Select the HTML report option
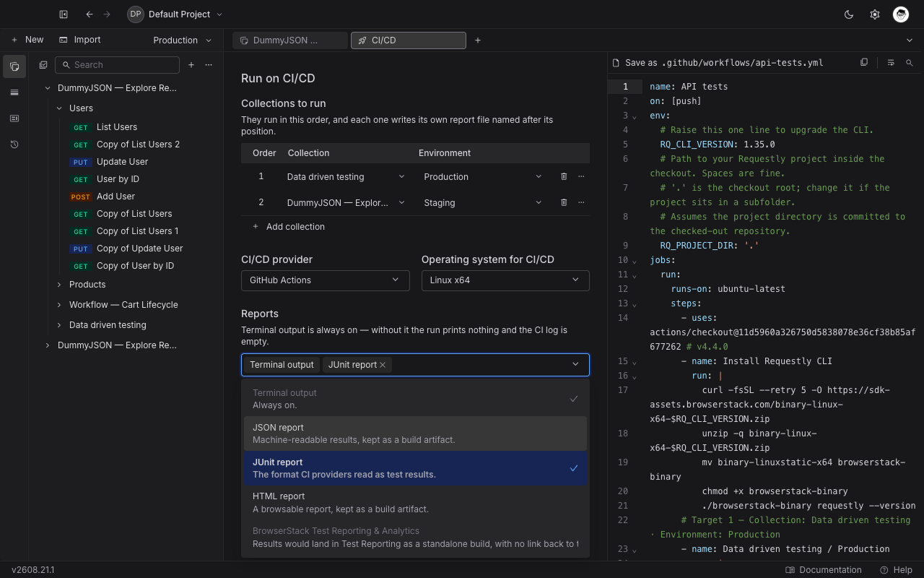924x578 pixels. point(415,502)
